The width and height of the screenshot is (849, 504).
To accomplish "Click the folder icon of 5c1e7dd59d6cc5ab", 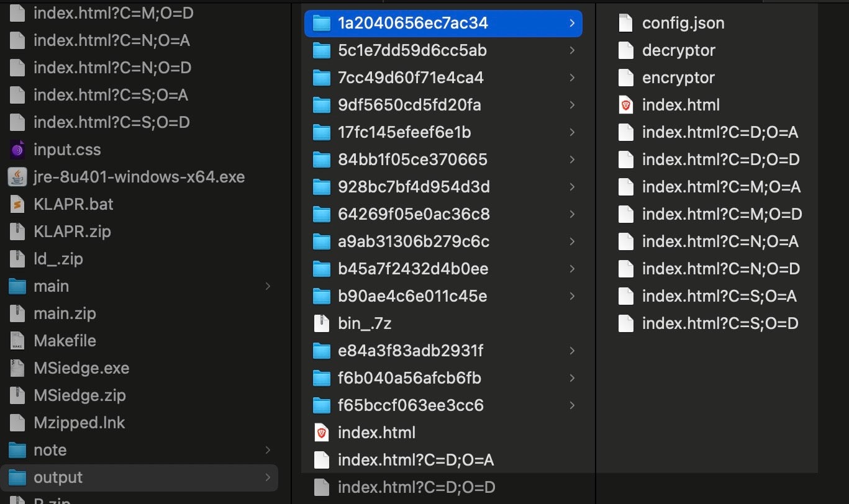I will click(321, 50).
